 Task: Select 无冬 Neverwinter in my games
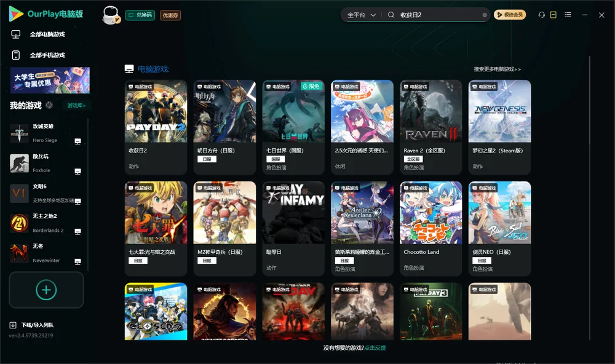pyautogui.click(x=46, y=253)
